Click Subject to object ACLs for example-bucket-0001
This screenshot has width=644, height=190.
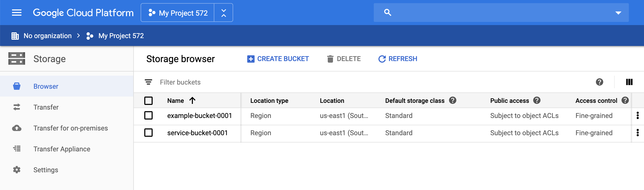pos(524,115)
